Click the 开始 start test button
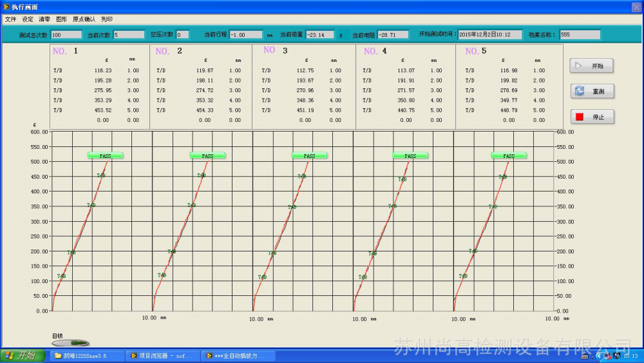644x363 pixels. (x=591, y=66)
